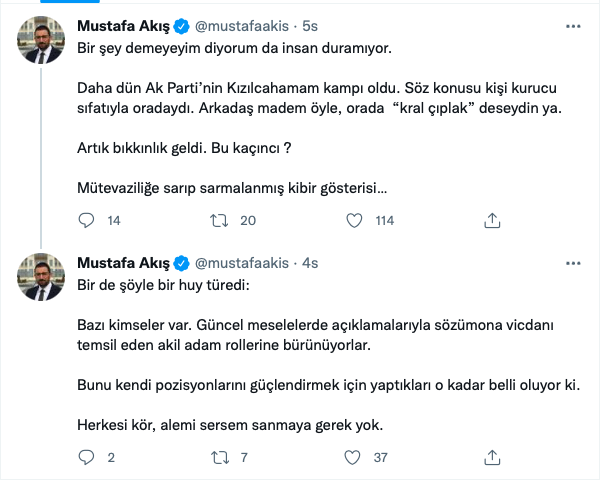Open the 4s timestamp of second tweet
600x480 pixels.
pyautogui.click(x=309, y=263)
